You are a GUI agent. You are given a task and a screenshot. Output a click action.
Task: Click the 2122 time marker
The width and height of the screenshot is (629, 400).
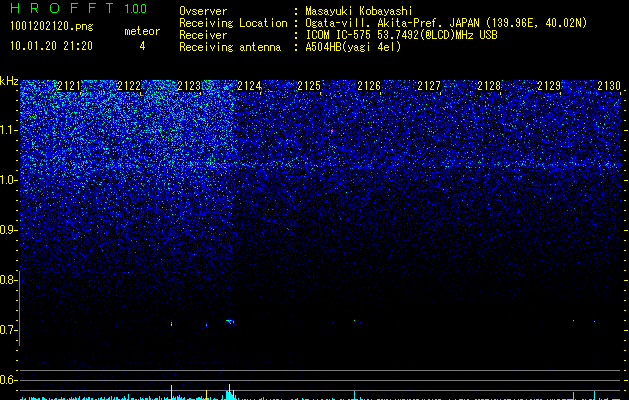(x=129, y=86)
